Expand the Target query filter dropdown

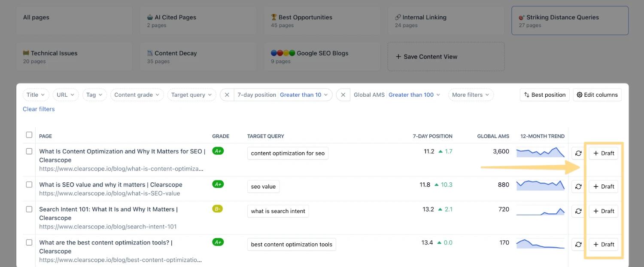[191, 95]
